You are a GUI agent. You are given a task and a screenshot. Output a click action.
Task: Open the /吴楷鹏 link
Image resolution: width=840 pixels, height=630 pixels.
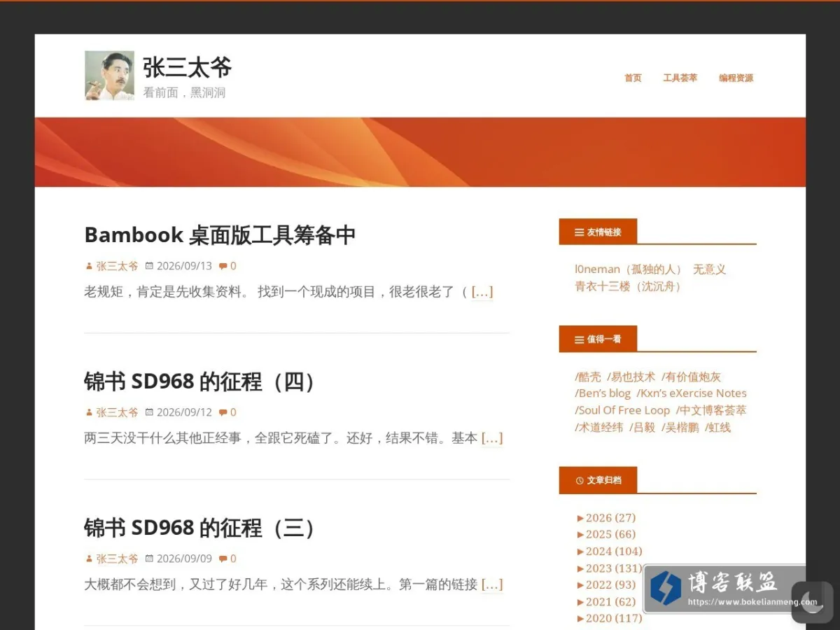click(x=680, y=427)
